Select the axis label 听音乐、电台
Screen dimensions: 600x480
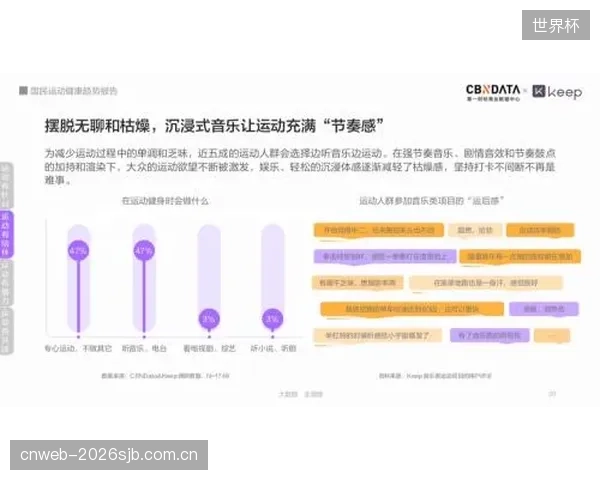tap(144, 348)
